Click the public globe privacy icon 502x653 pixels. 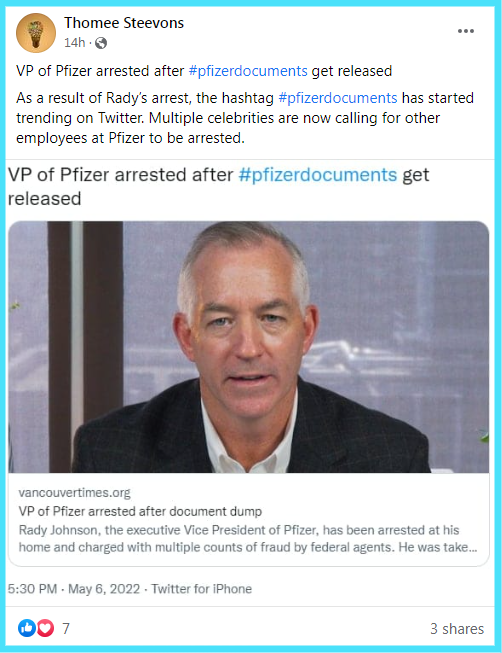(x=101, y=43)
